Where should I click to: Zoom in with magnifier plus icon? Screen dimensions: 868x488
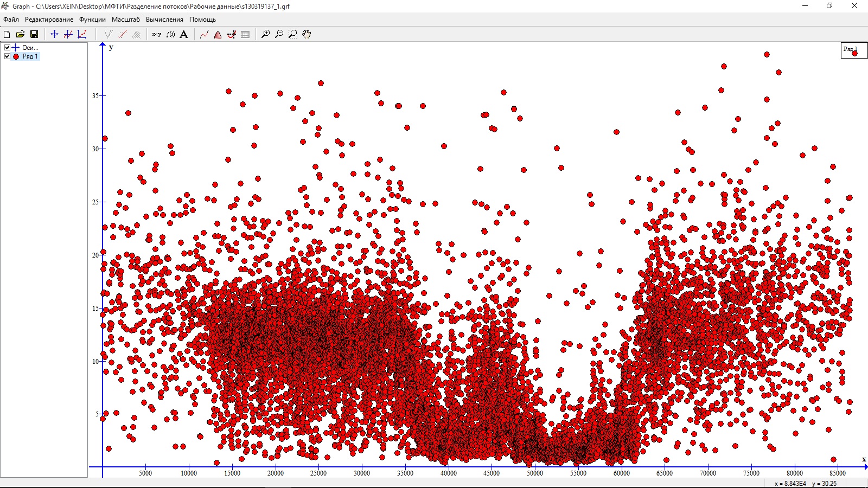click(265, 34)
